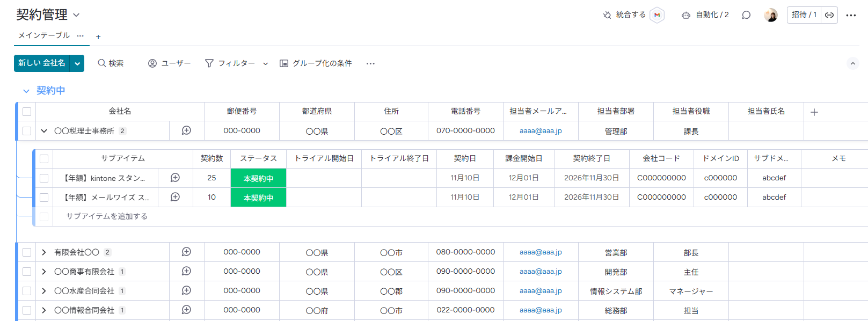Click the green 本契約中 status for メールワイズ

tap(258, 198)
